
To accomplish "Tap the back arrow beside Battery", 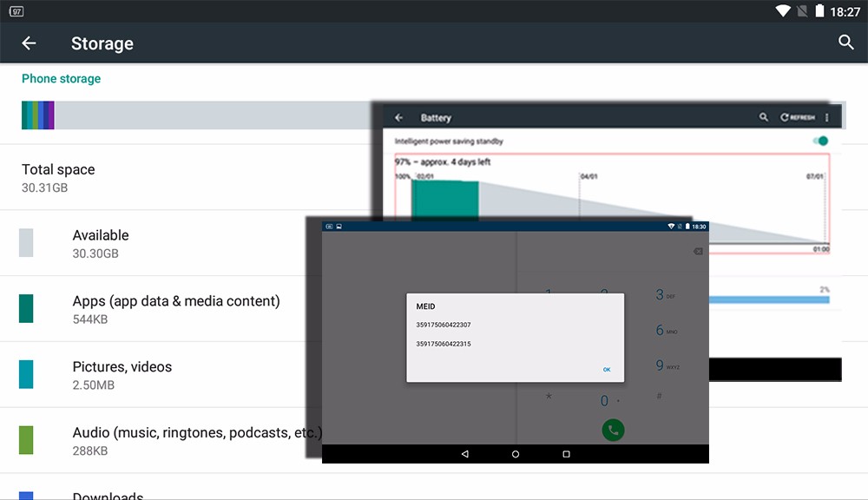I will 399,117.
